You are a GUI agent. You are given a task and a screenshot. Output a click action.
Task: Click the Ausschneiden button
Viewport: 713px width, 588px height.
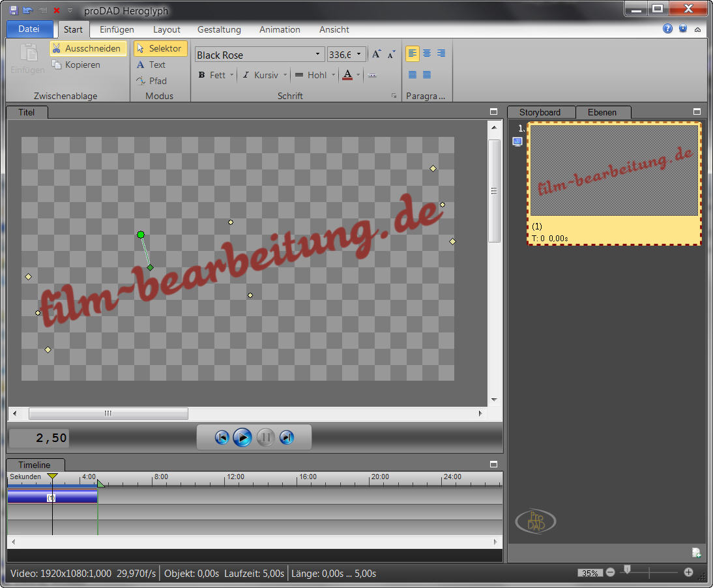(x=87, y=48)
